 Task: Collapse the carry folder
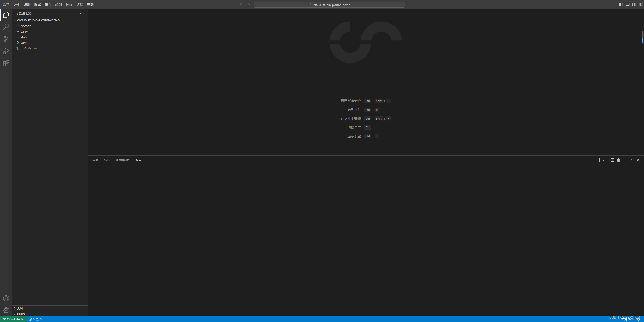24,31
